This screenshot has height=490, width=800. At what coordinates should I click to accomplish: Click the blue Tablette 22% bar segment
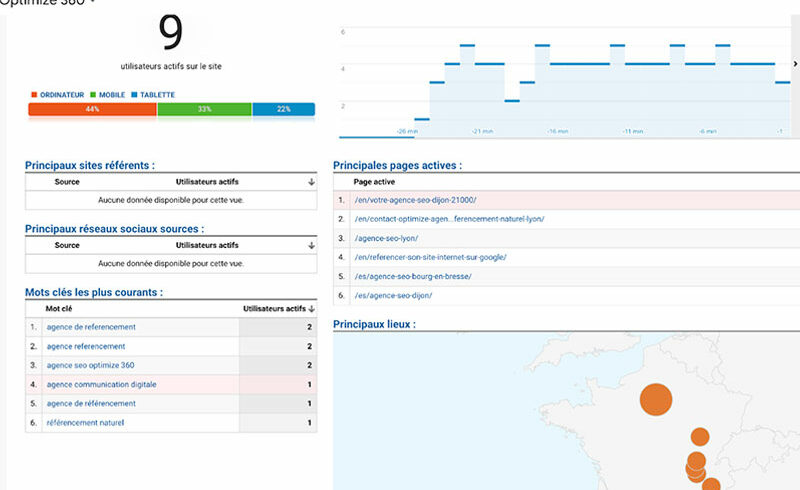click(283, 109)
